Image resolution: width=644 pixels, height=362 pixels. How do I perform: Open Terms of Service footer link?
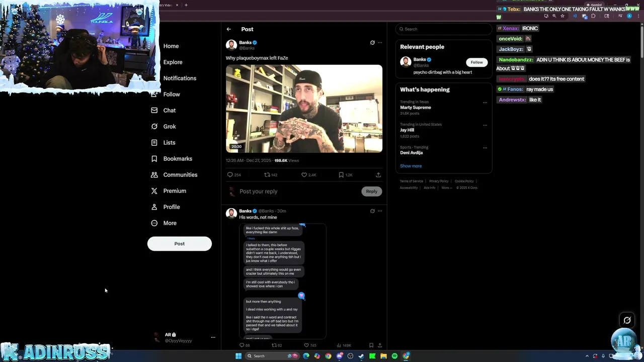tap(412, 181)
